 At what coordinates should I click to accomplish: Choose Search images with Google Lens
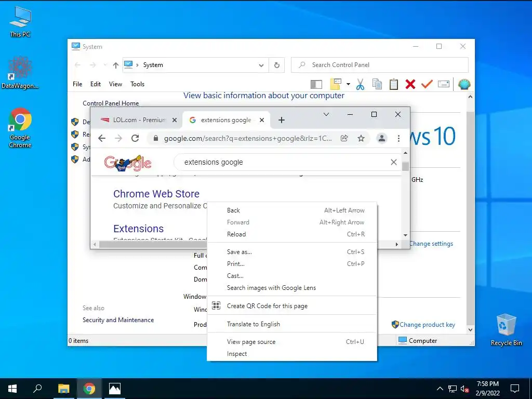coord(292,288)
